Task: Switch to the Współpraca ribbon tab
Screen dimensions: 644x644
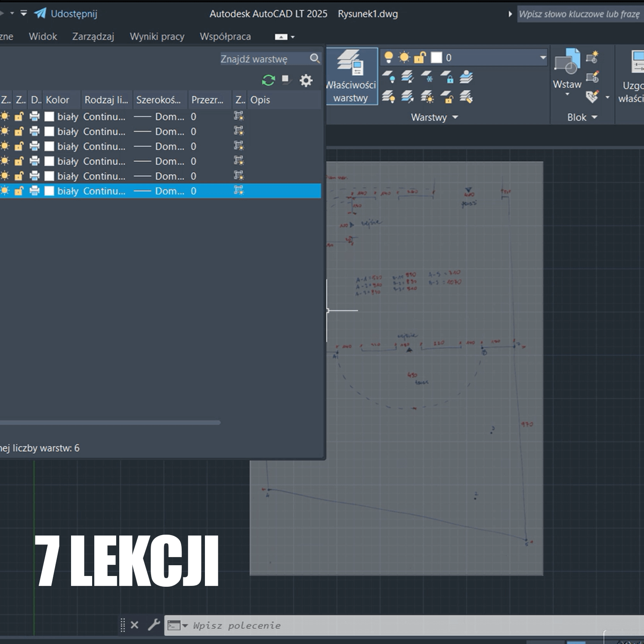Action: click(x=225, y=37)
